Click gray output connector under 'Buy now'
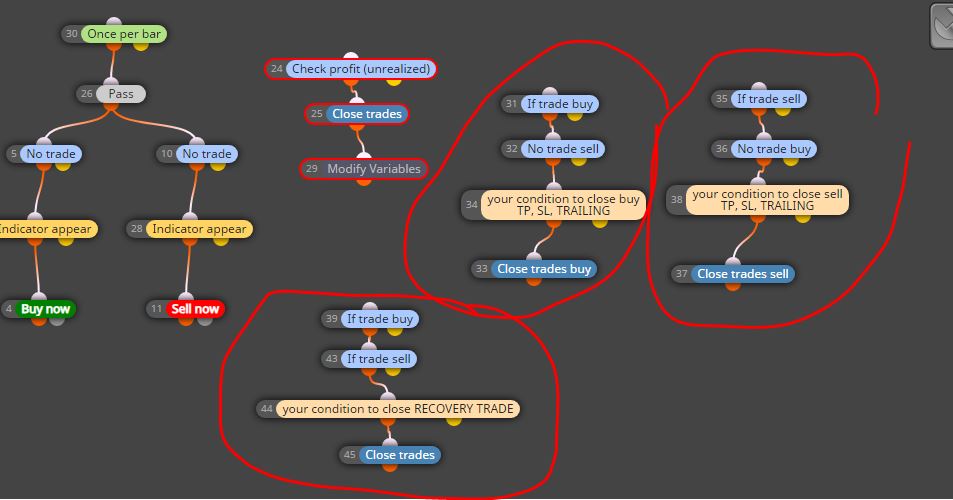The width and height of the screenshot is (953, 500). click(x=57, y=320)
